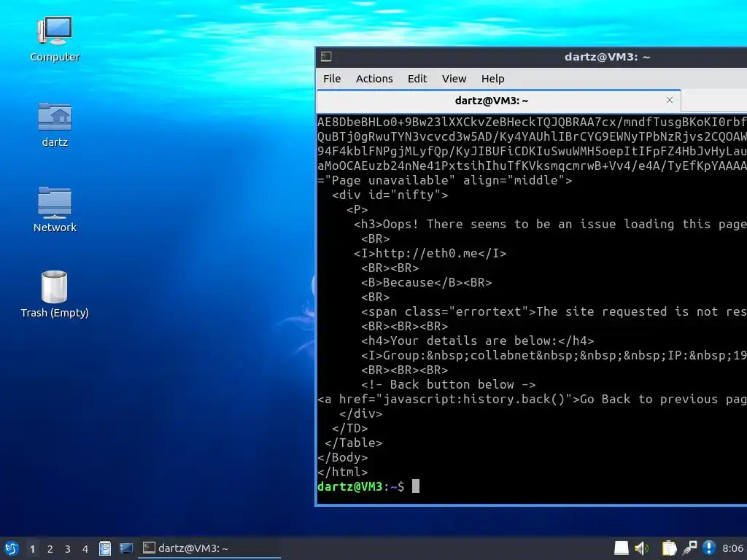This screenshot has width=747, height=560.
Task: Click the <h4>Your details are below line
Action: (477, 341)
